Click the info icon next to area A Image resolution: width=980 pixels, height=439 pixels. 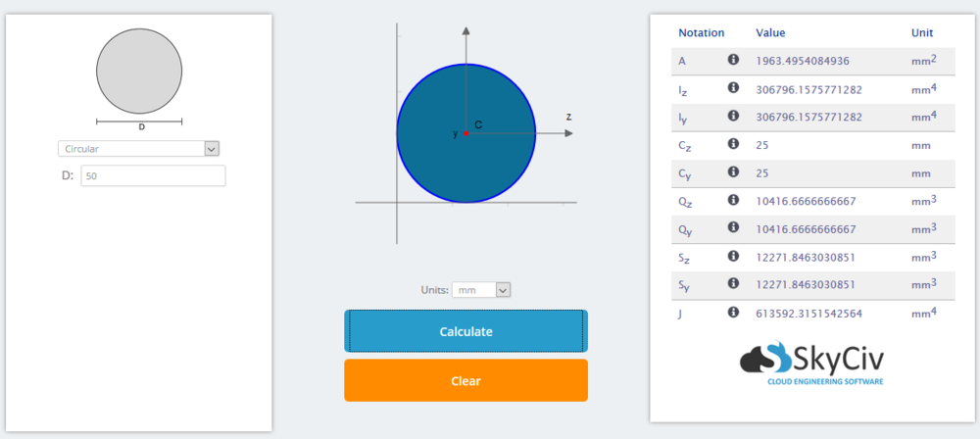pyautogui.click(x=733, y=60)
